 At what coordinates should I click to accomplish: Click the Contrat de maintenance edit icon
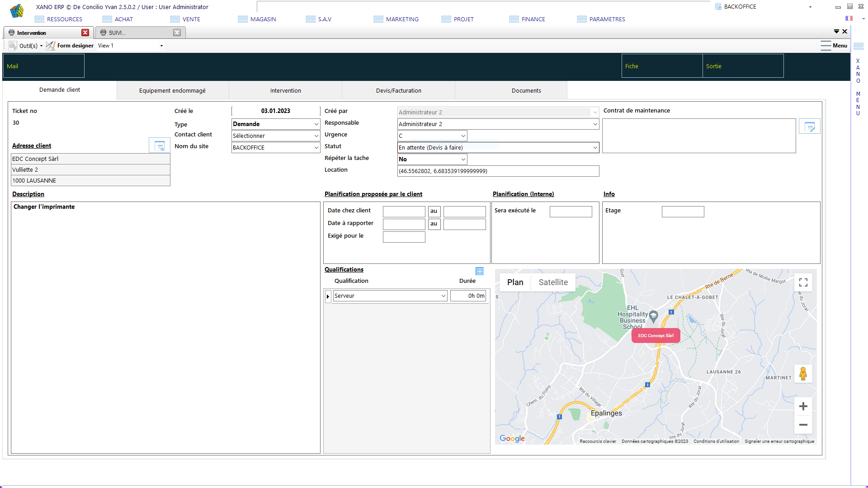click(x=809, y=127)
